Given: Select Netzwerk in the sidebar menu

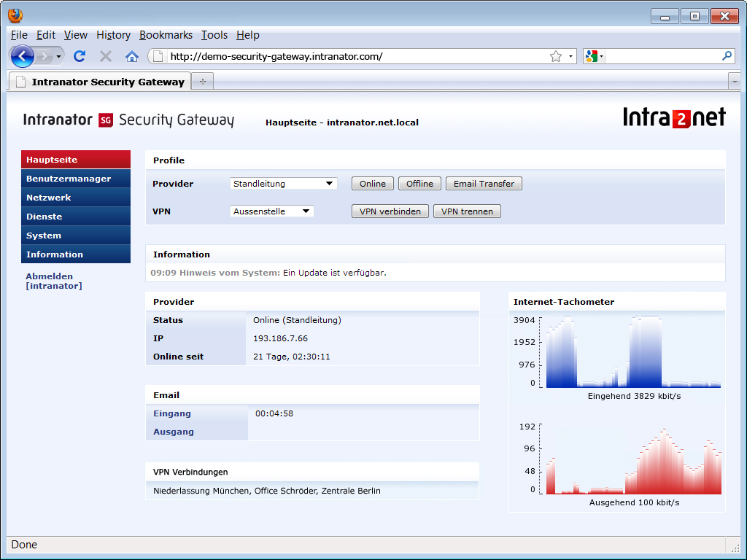Looking at the screenshot, I should click(49, 198).
